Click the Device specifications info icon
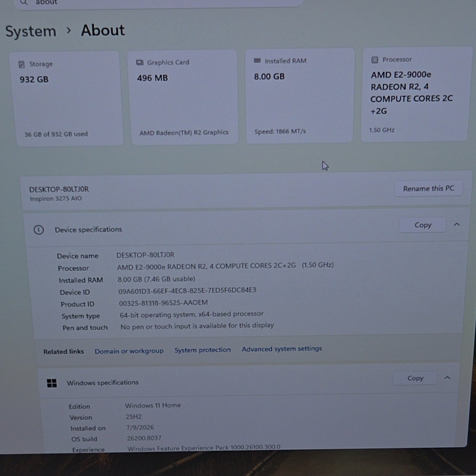 coord(39,230)
